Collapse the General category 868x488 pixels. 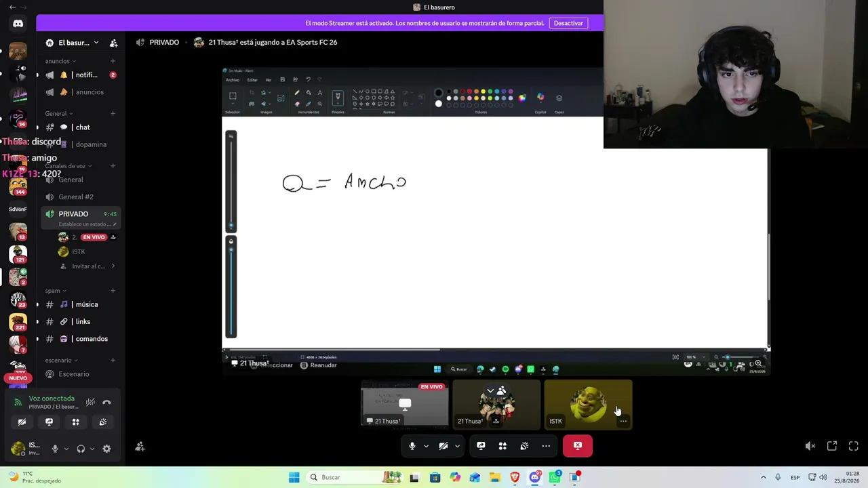point(59,113)
